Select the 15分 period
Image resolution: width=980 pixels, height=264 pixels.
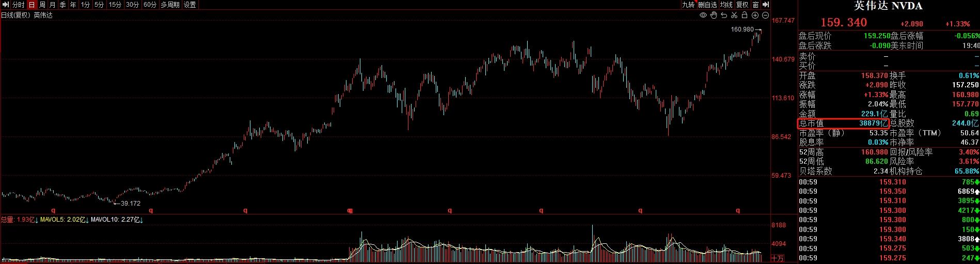[115, 5]
